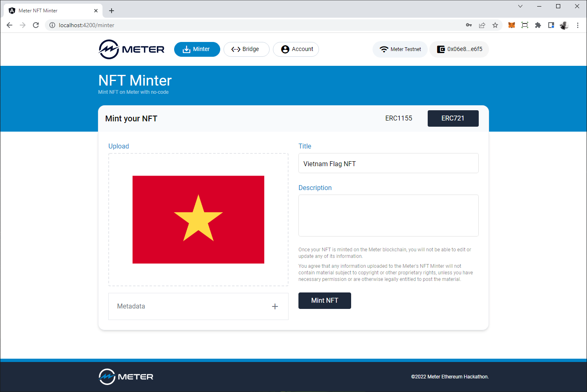Click the uploaded Vietnam flag image
Viewport: 587px width, 392px height.
[x=198, y=220]
